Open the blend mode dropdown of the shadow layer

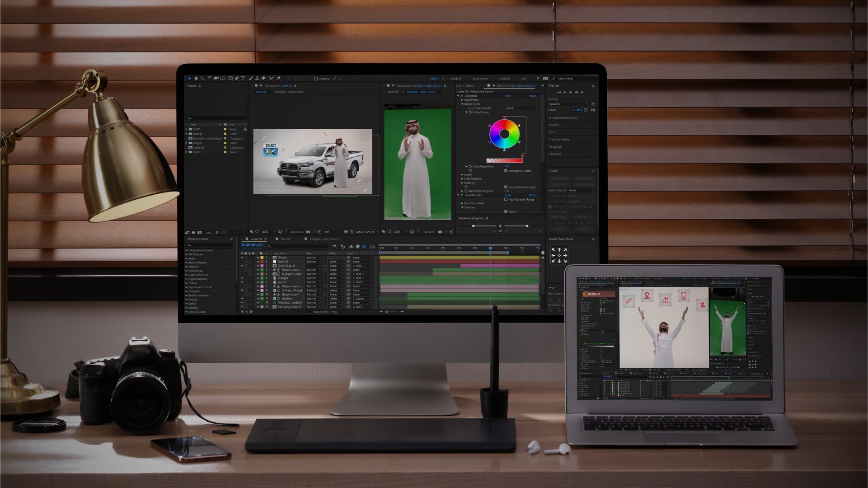click(x=314, y=298)
